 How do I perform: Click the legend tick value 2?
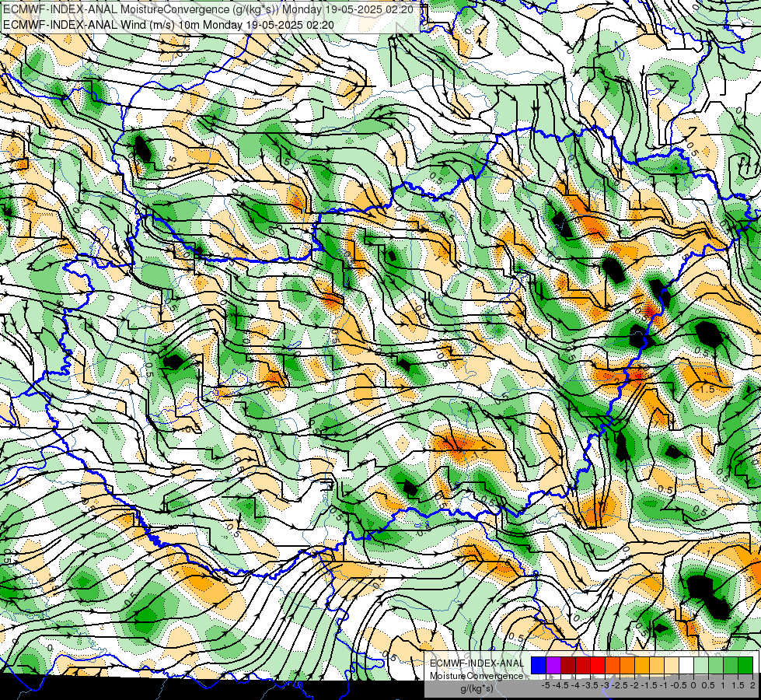(752, 685)
